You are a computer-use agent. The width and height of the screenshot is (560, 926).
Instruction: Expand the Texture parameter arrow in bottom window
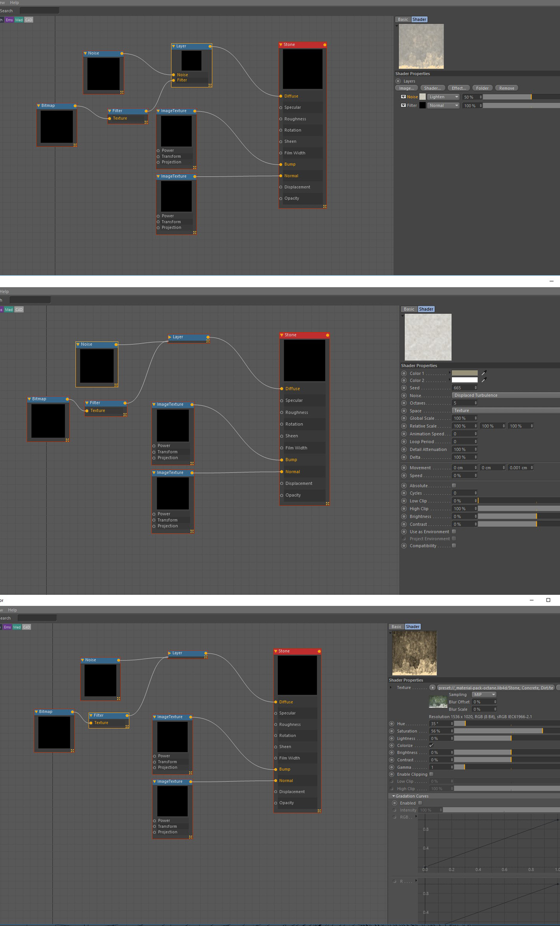391,687
